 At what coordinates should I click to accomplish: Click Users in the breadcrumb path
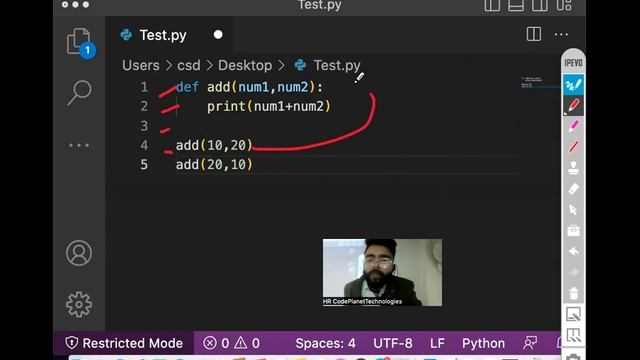(x=141, y=65)
